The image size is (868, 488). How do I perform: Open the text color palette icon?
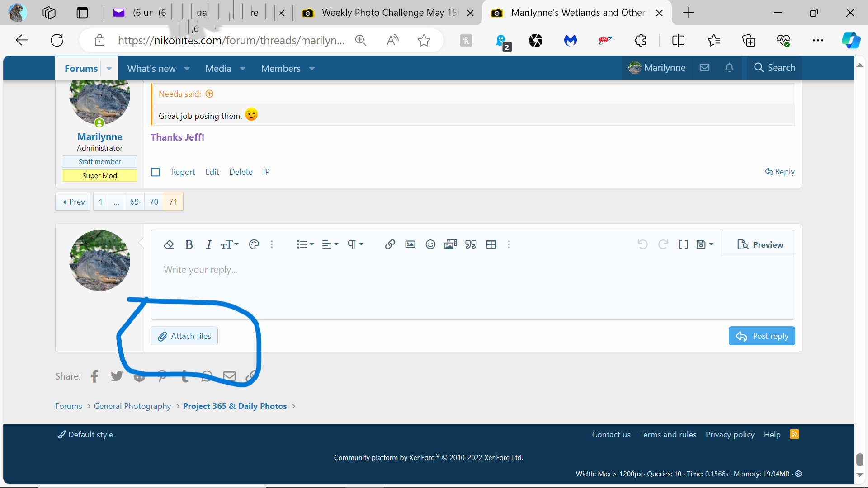click(x=254, y=244)
